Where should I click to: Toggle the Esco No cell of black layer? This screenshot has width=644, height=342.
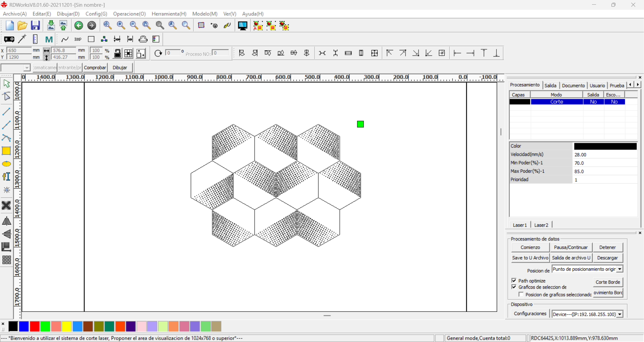pos(614,102)
